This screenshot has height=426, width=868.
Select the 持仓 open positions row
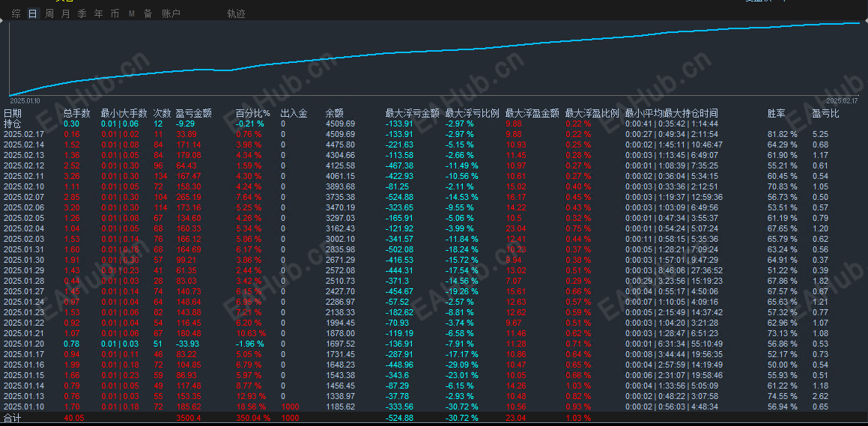pos(434,124)
